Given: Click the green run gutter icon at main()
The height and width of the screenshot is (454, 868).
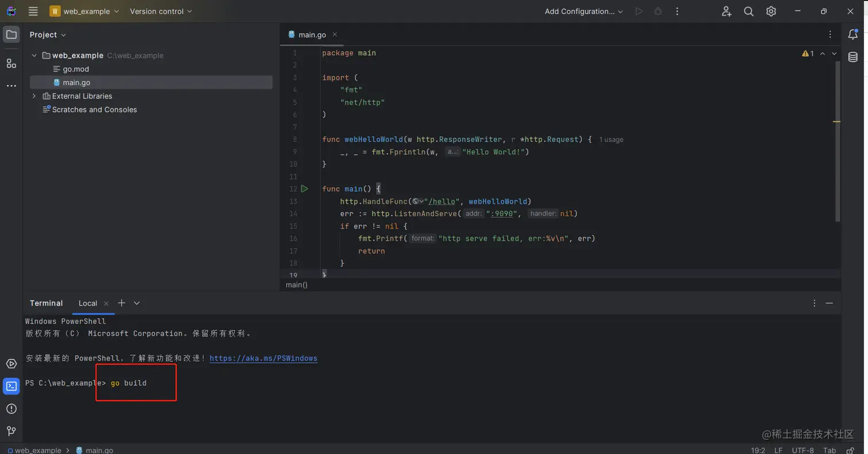Looking at the screenshot, I should click(304, 188).
